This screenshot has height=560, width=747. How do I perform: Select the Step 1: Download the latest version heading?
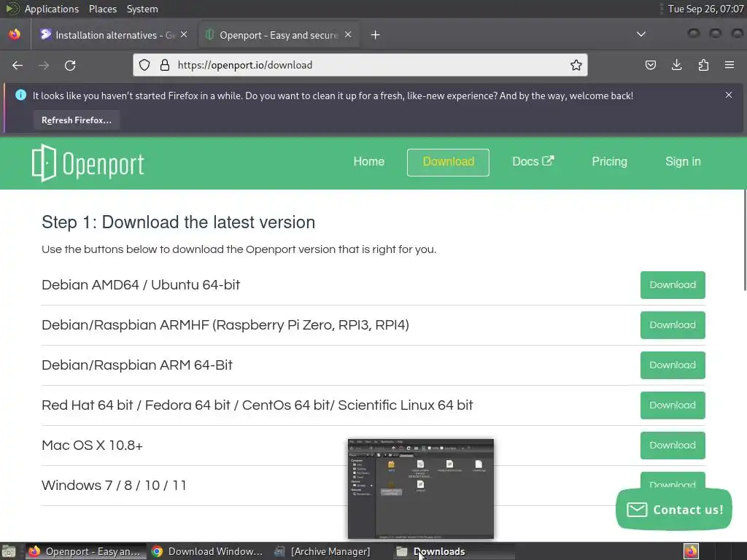pos(178,222)
